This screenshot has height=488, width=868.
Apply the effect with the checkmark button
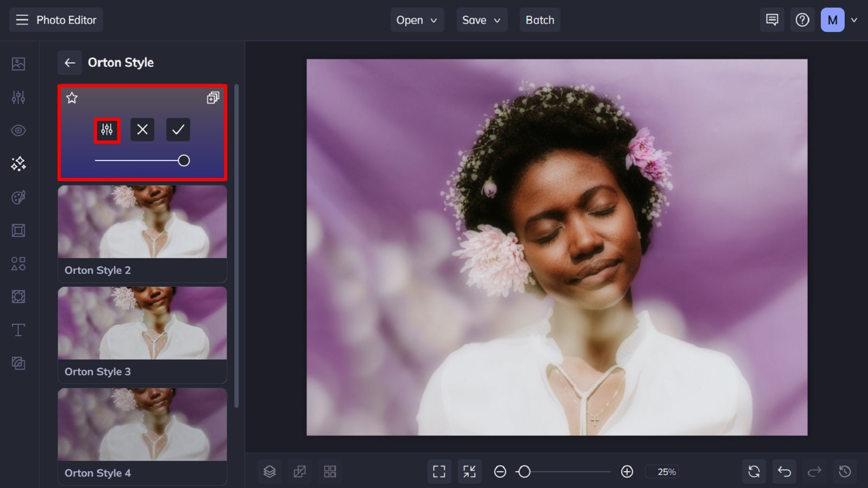(177, 130)
